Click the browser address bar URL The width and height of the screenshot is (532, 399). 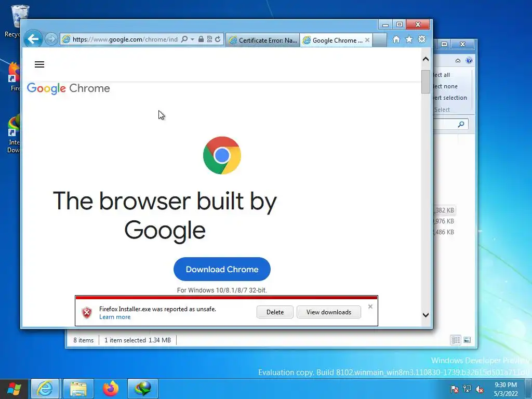tap(125, 39)
